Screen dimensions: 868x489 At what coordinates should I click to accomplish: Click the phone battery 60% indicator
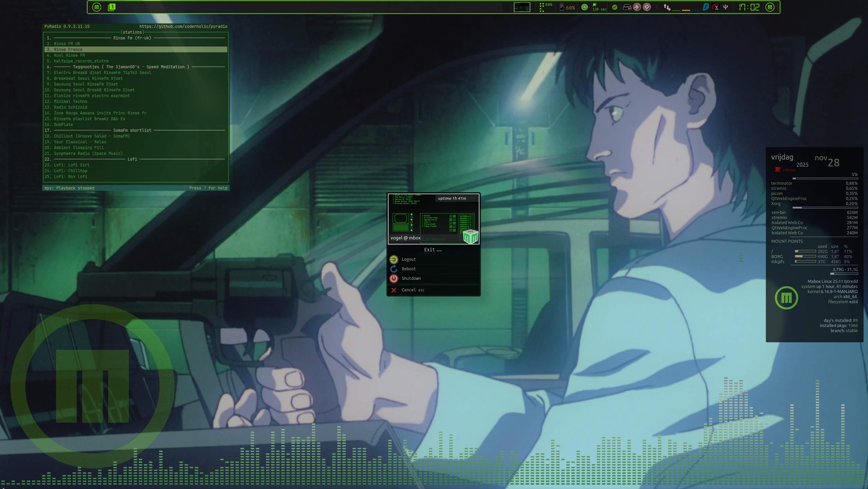pyautogui.click(x=567, y=7)
